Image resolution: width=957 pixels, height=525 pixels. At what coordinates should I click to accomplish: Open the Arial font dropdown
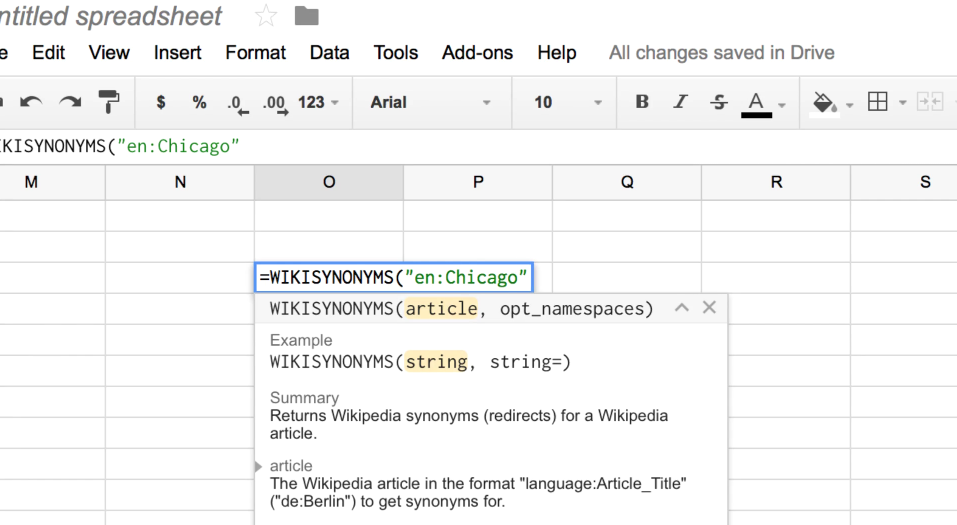(x=430, y=102)
